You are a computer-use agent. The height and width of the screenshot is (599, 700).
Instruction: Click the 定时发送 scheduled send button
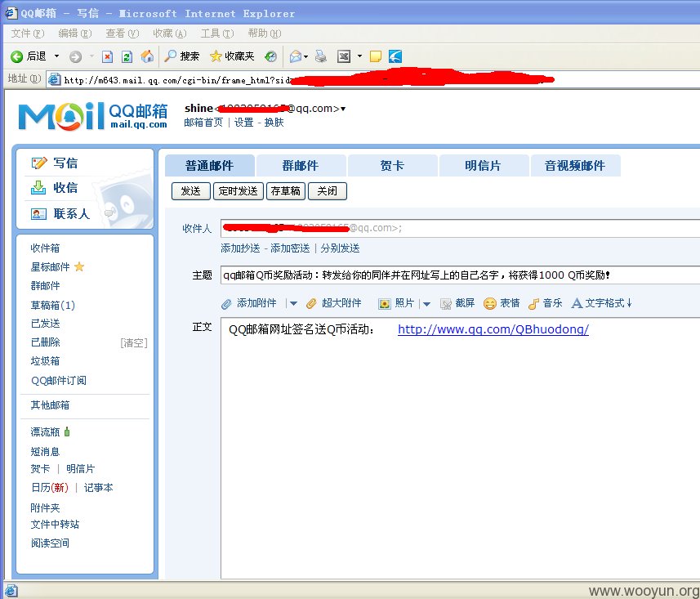click(x=238, y=191)
